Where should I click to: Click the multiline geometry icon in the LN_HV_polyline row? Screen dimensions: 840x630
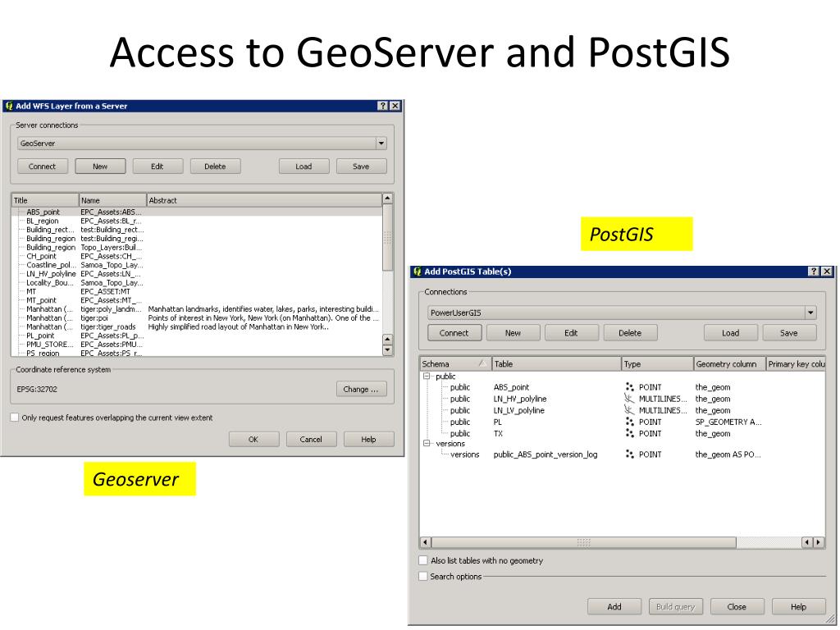(629, 399)
